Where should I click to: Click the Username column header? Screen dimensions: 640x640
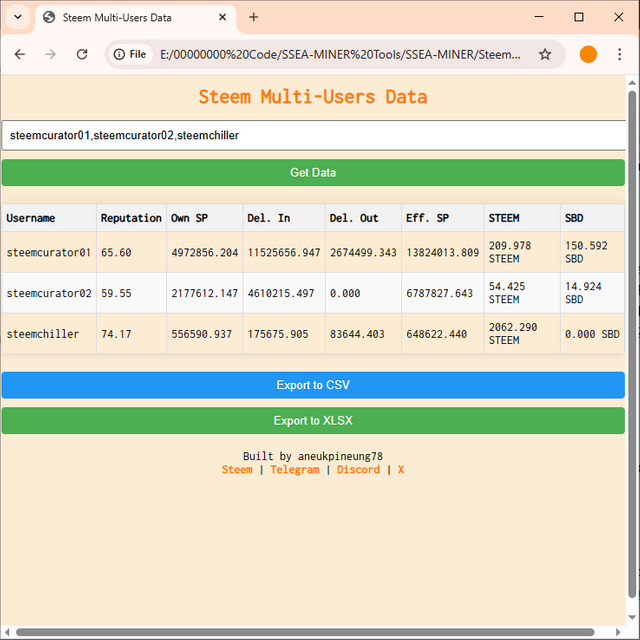(x=49, y=218)
